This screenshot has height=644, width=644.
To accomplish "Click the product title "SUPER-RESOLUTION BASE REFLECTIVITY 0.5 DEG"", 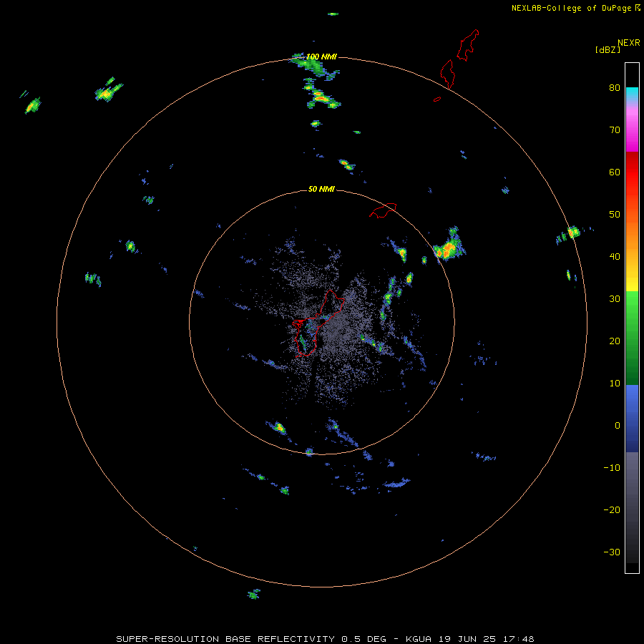I will (251, 639).
